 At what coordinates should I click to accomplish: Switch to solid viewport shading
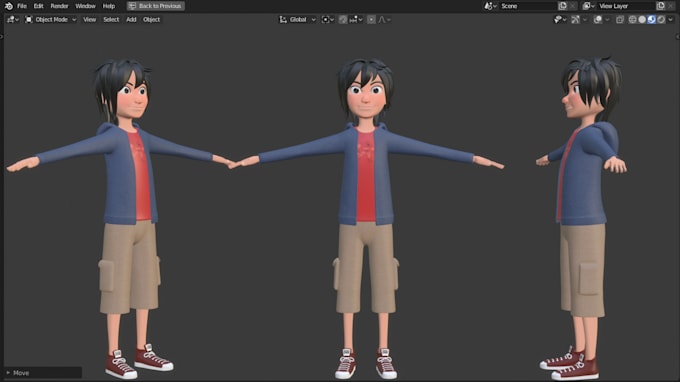(x=642, y=20)
